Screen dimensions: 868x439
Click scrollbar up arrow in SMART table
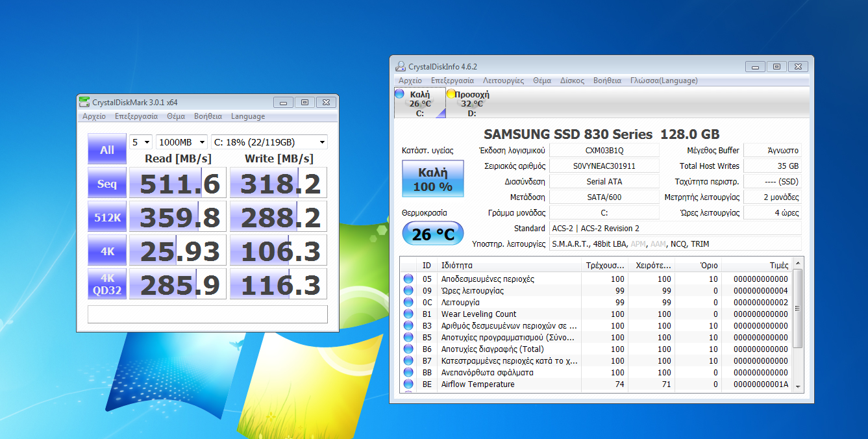point(798,262)
